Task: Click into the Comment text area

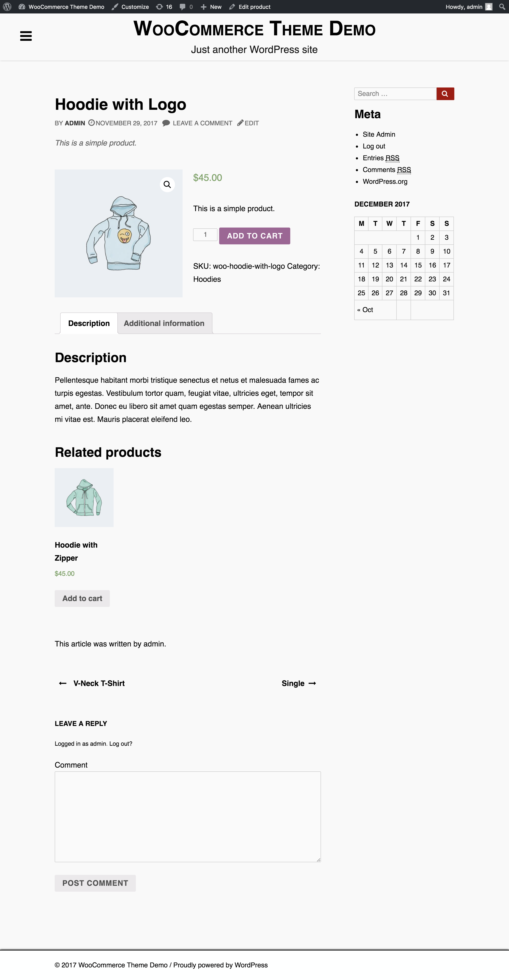Action: pyautogui.click(x=188, y=816)
